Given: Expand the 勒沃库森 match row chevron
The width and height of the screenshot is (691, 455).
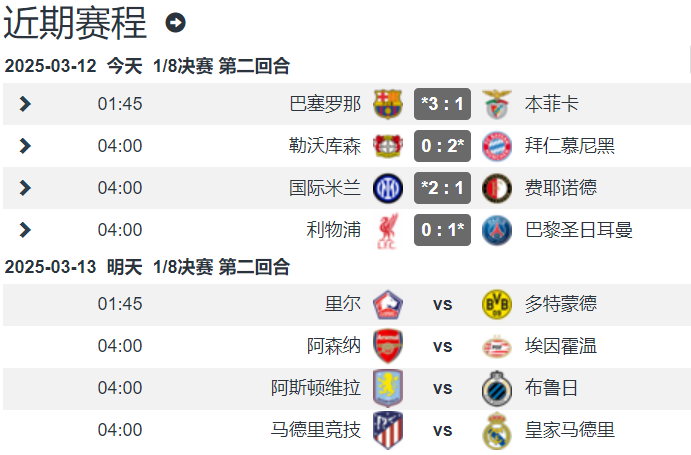Looking at the screenshot, I should click(x=26, y=146).
